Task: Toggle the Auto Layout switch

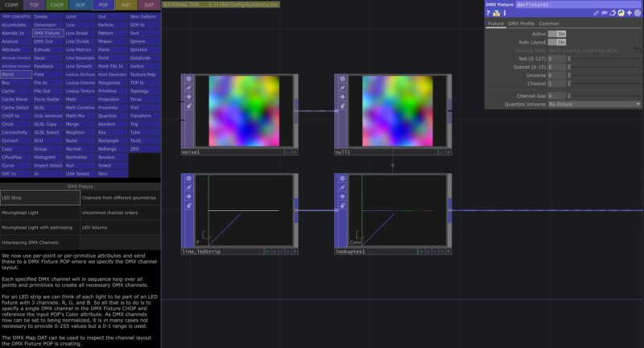Action: coord(557,42)
